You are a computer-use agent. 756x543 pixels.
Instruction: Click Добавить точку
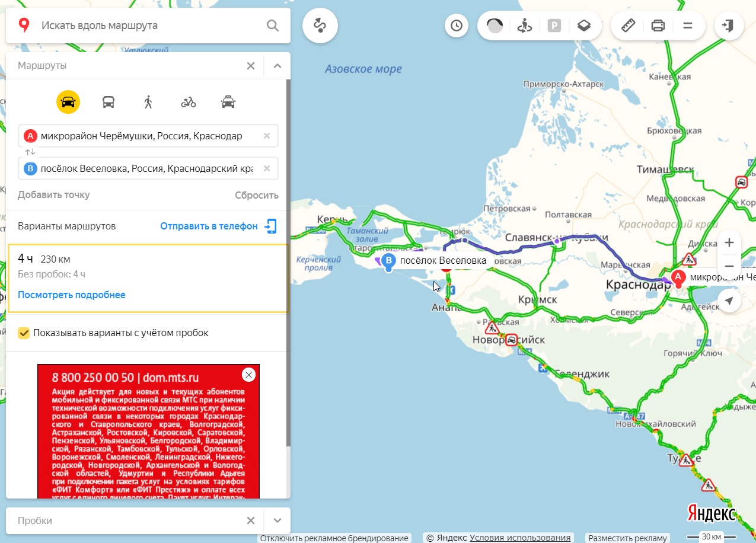coord(54,194)
